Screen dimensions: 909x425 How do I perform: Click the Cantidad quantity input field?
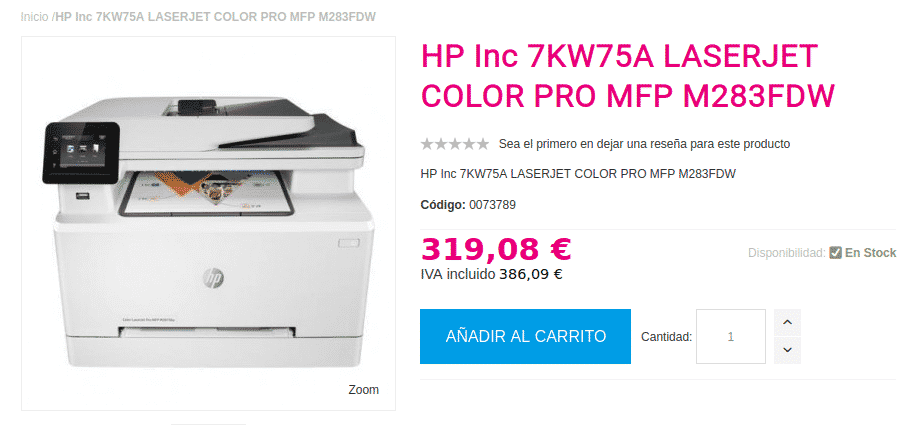(730, 336)
